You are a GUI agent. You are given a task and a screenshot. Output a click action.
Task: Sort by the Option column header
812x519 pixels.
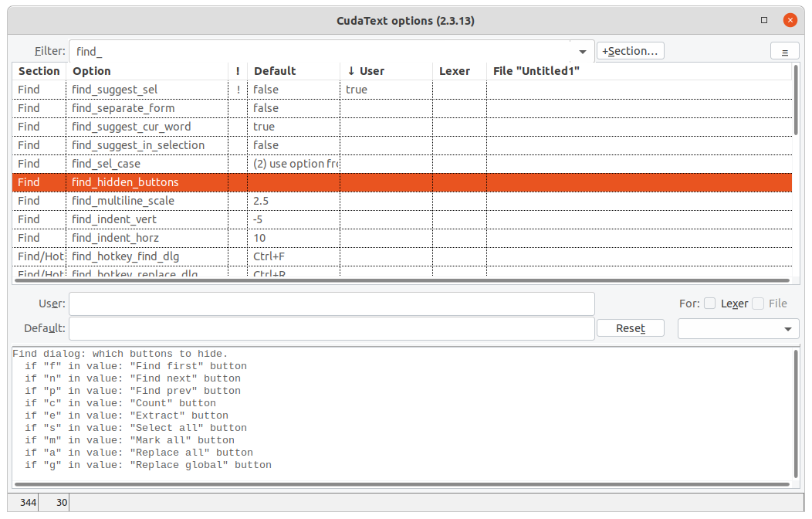tap(147, 71)
